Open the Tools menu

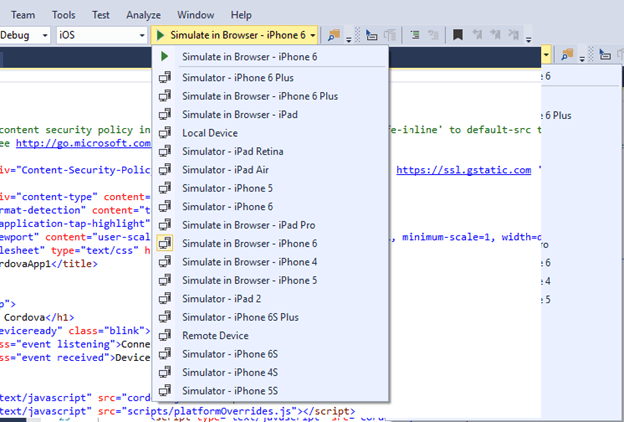(63, 15)
